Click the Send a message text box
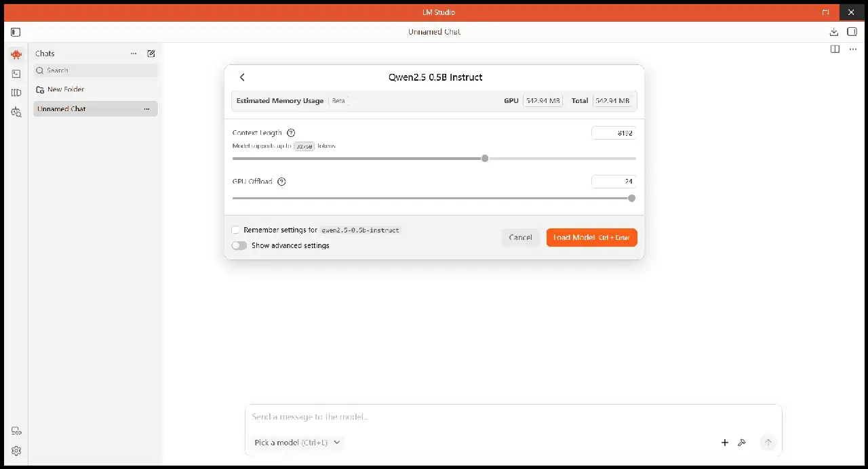Screen dimensions: 868x469 point(513,417)
